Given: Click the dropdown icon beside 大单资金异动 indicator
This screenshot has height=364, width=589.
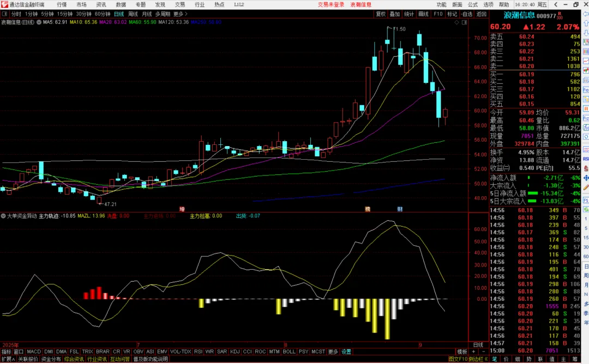Looking at the screenshot, I should [3, 216].
